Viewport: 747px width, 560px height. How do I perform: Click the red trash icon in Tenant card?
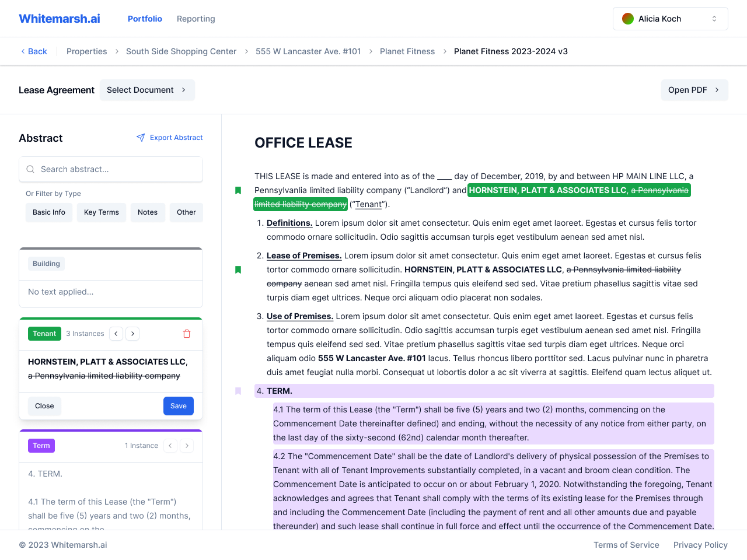(x=187, y=334)
